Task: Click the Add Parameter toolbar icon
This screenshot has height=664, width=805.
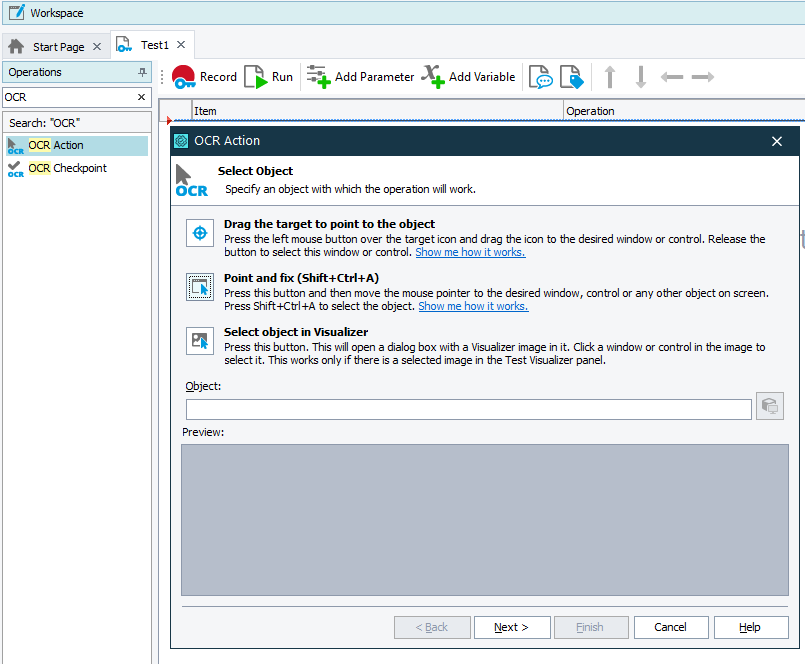Action: pyautogui.click(x=320, y=76)
